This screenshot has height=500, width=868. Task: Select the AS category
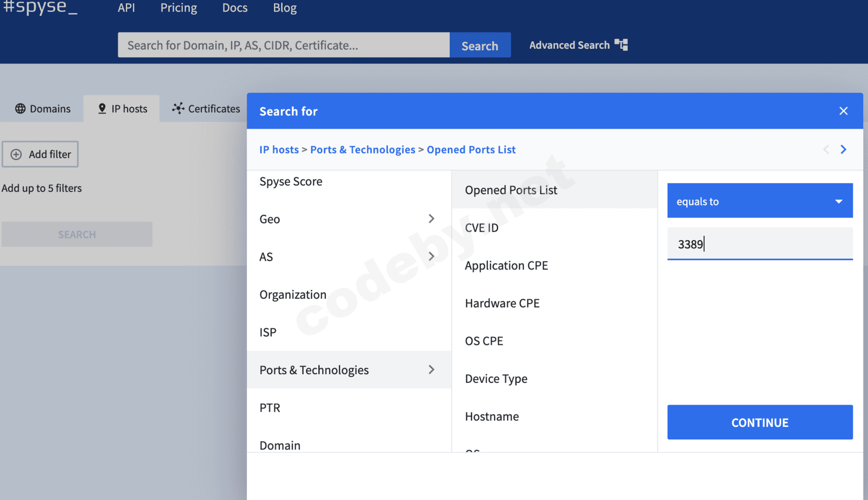click(349, 257)
